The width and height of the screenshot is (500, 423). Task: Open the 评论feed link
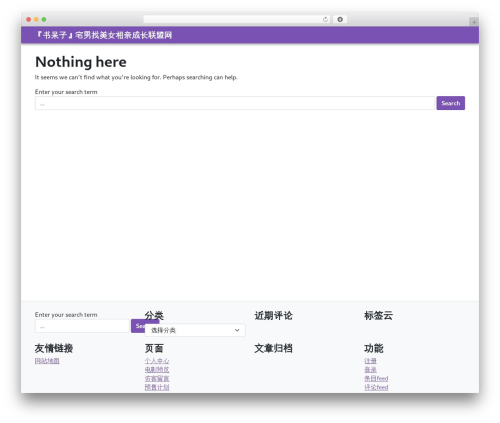[x=376, y=387]
